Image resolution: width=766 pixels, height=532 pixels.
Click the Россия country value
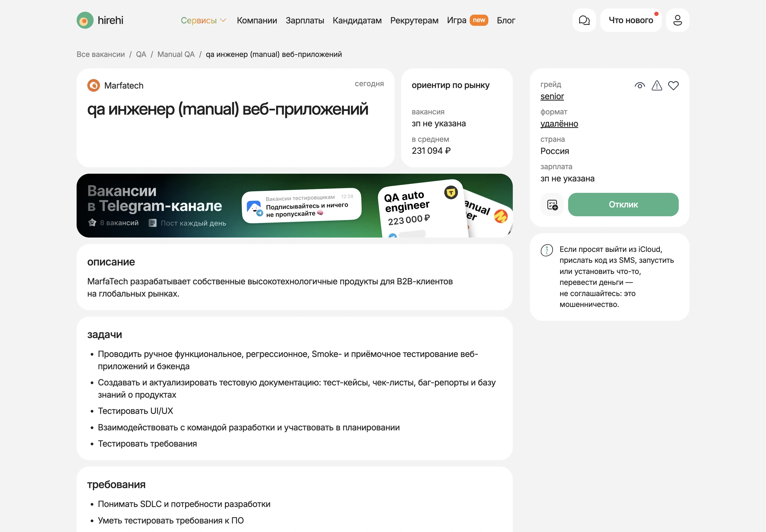tap(555, 151)
